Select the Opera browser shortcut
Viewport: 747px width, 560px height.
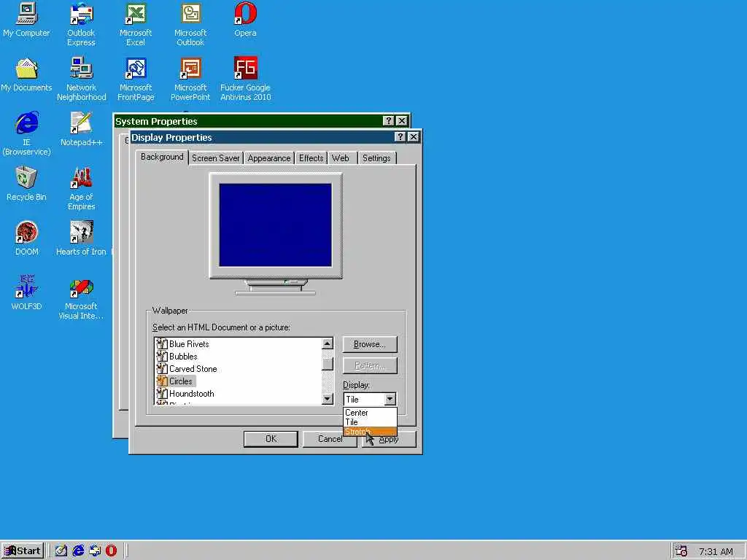point(245,20)
